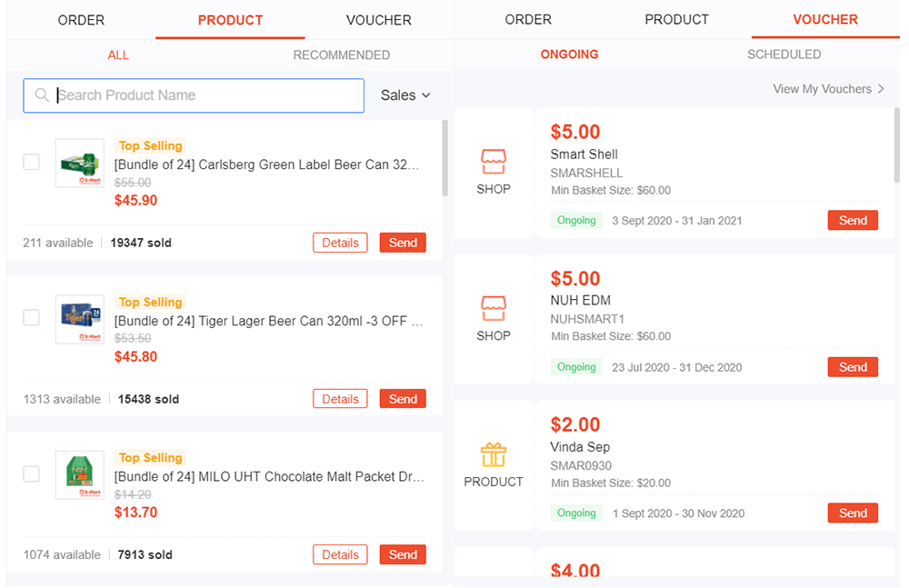Switch to the SCHEDULED vouchers tab
Screen dimensions: 909x588
pos(784,55)
